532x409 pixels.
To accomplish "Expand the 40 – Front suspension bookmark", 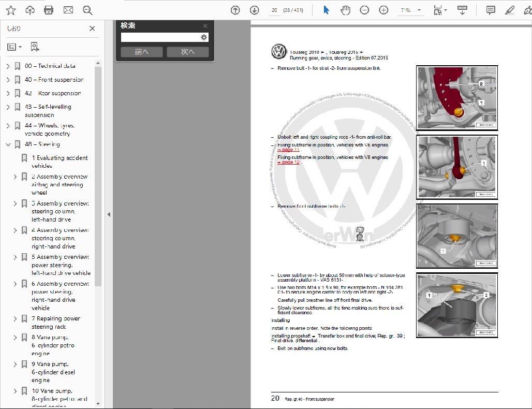I will tap(8, 80).
